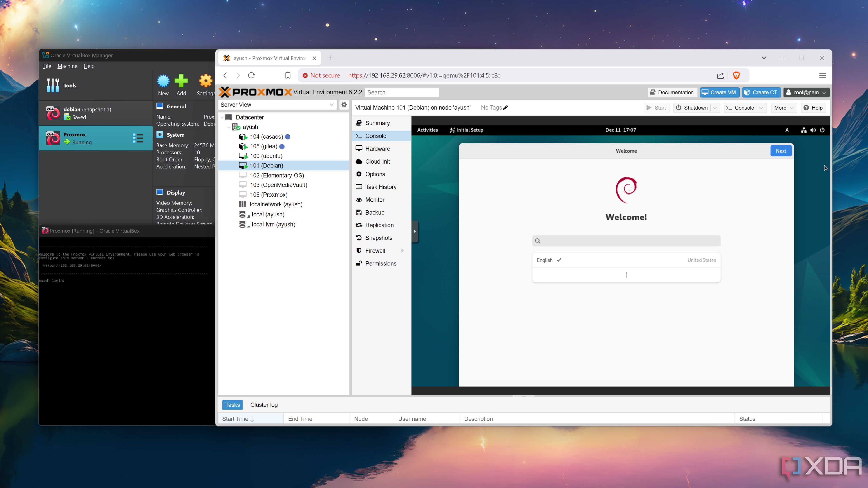Image resolution: width=868 pixels, height=488 pixels.
Task: Select the Tasks tab in bottom panel
Action: 233,405
